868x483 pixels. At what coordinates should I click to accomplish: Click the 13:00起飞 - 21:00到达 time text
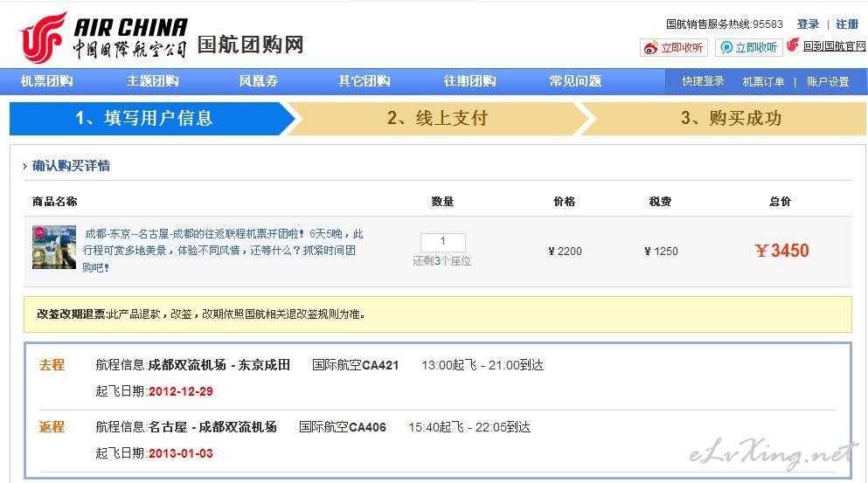point(483,365)
